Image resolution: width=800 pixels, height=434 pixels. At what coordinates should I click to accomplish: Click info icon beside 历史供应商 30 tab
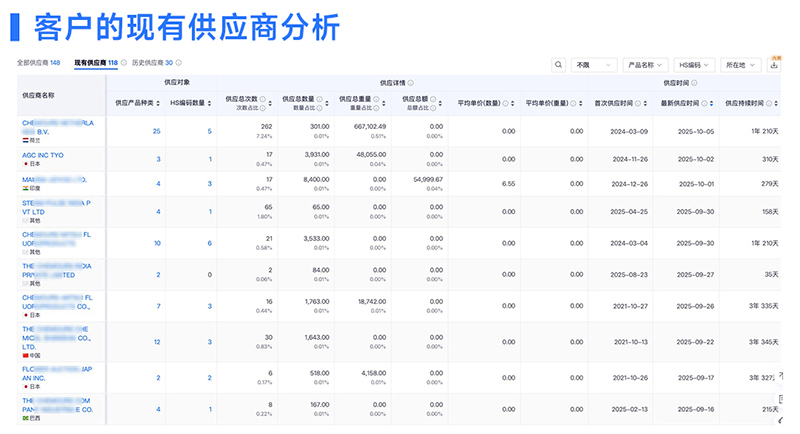click(x=179, y=63)
